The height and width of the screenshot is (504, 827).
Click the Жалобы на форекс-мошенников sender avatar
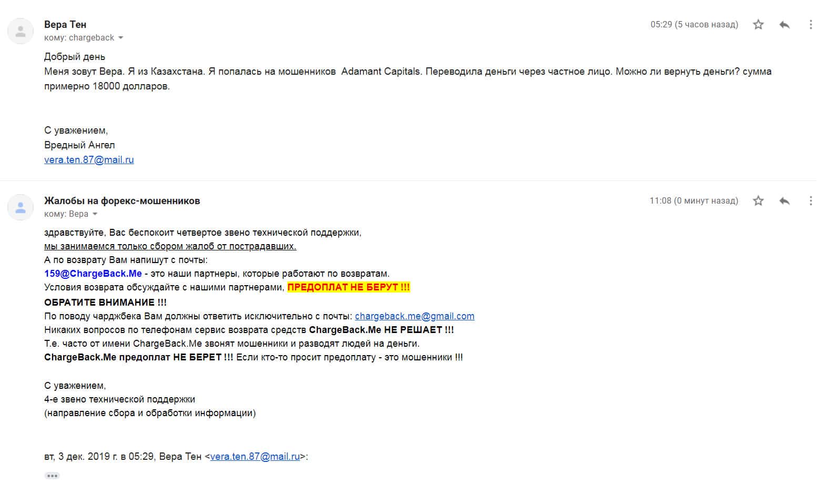tap(21, 207)
